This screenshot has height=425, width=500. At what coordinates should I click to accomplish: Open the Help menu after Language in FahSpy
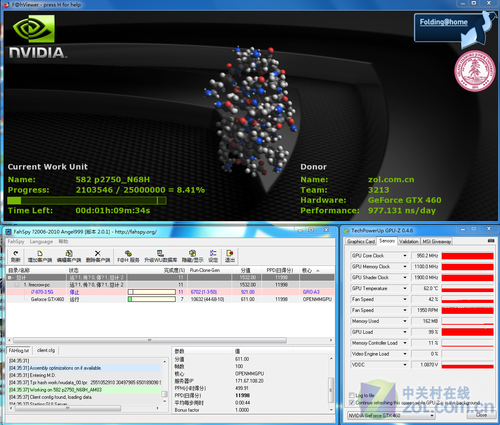pos(63,241)
